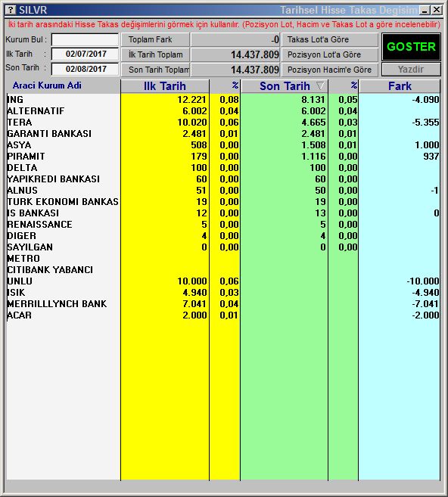Click the Ilk Tarih date field

coord(85,54)
